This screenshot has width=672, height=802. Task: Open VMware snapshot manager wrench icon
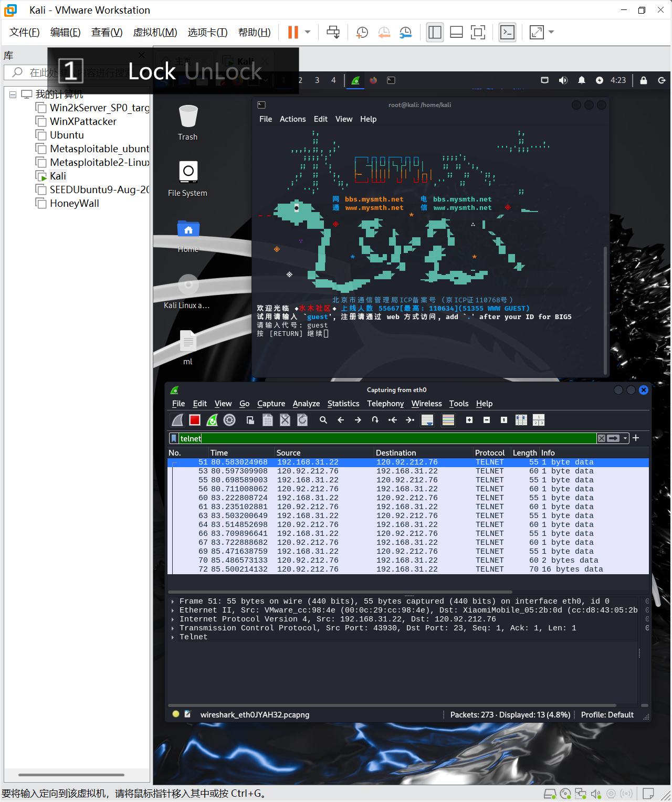coord(405,32)
